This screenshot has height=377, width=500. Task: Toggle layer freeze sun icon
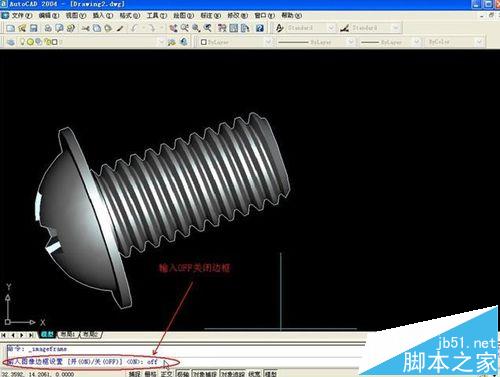31,42
